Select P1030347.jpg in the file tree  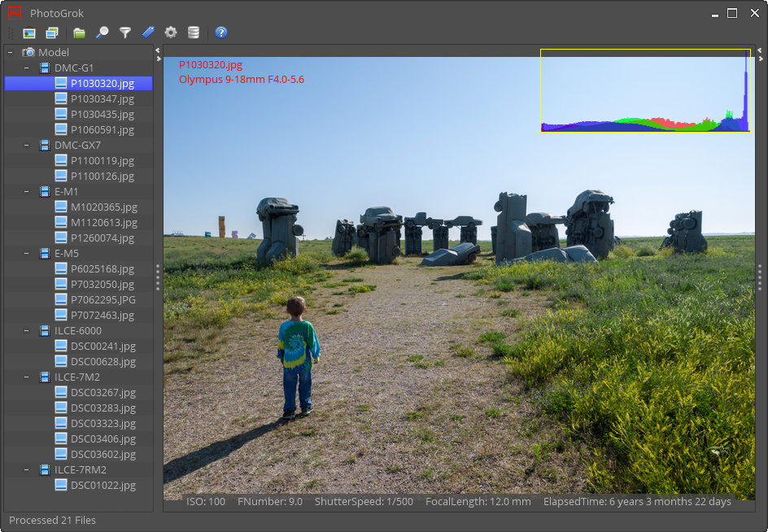tap(102, 98)
